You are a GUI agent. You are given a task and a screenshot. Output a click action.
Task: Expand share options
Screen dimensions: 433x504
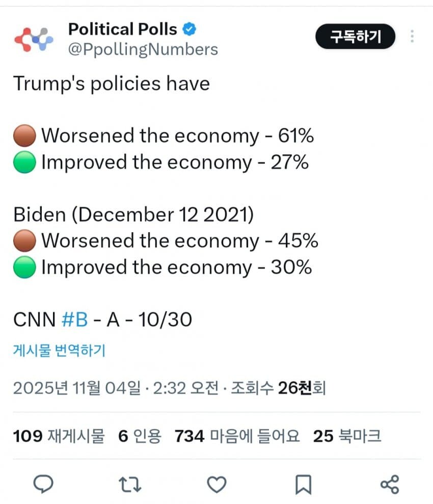click(390, 484)
